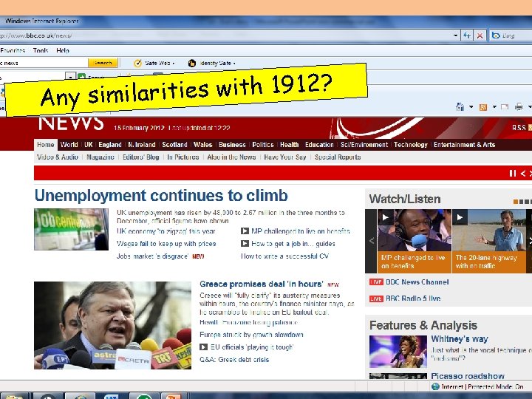This screenshot has height=399, width=532.
Task: Pause the breaking news ticker
Action: point(512,174)
